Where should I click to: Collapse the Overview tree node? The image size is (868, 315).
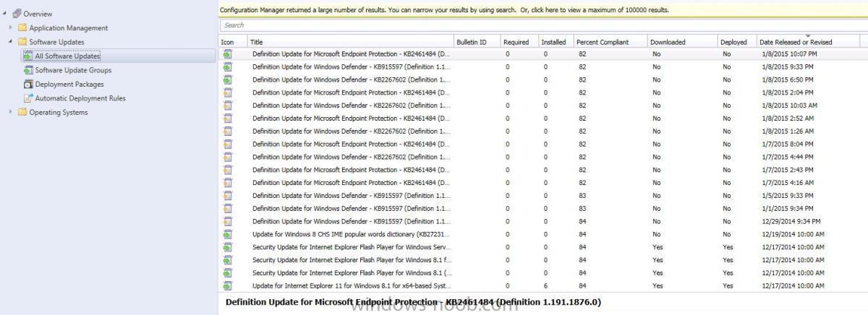(x=6, y=14)
